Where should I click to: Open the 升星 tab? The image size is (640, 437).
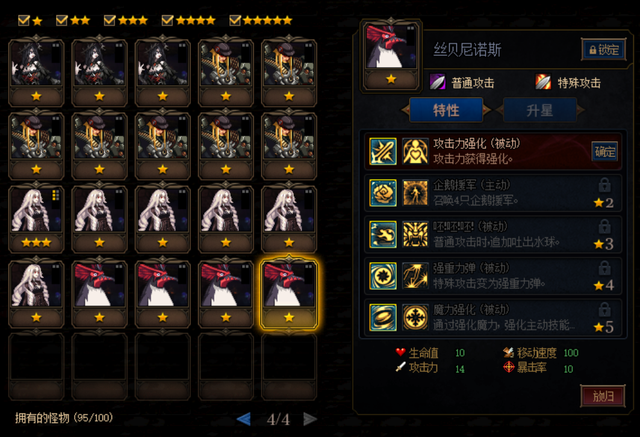pos(540,110)
